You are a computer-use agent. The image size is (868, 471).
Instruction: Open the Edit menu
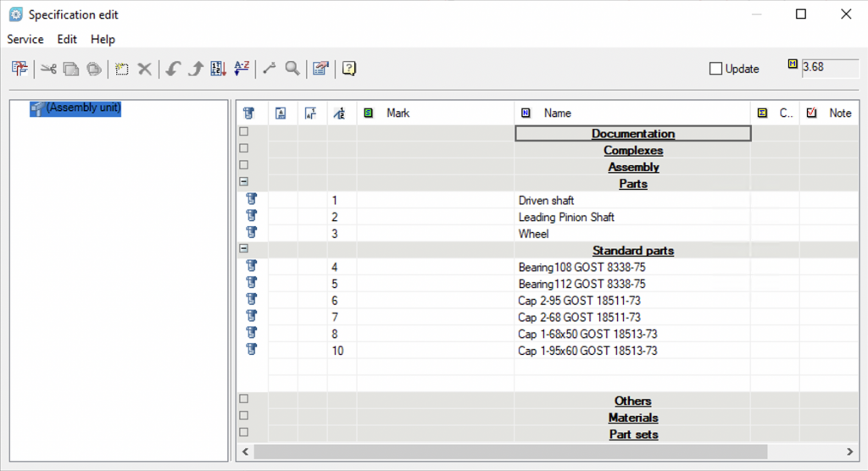67,39
